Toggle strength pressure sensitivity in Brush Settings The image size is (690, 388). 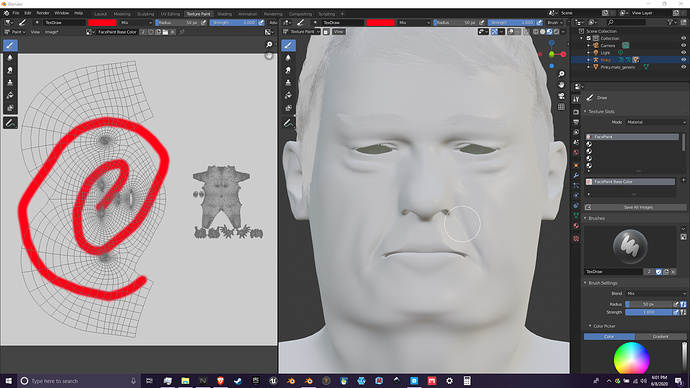(x=676, y=312)
